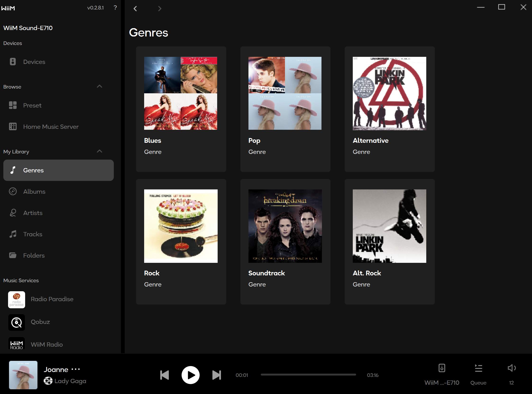532x394 pixels.
Task: Open the three-dot menu next to Joanne
Action: click(x=76, y=369)
